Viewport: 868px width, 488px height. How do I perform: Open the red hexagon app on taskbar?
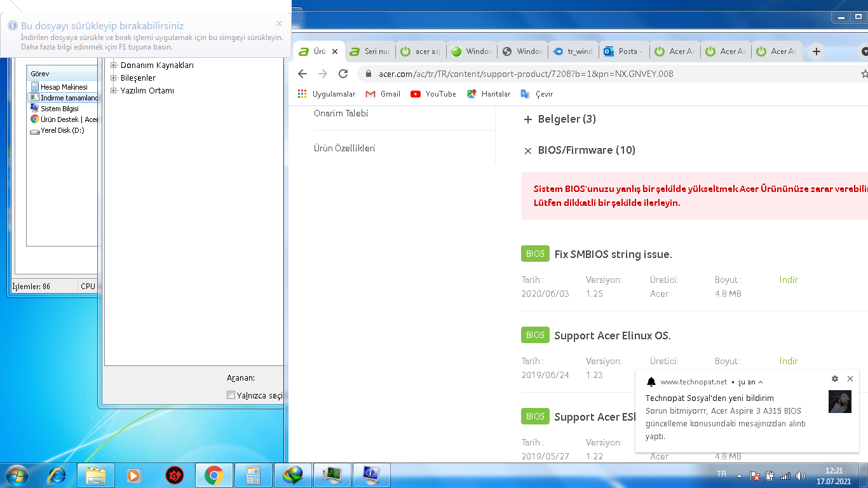(174, 475)
